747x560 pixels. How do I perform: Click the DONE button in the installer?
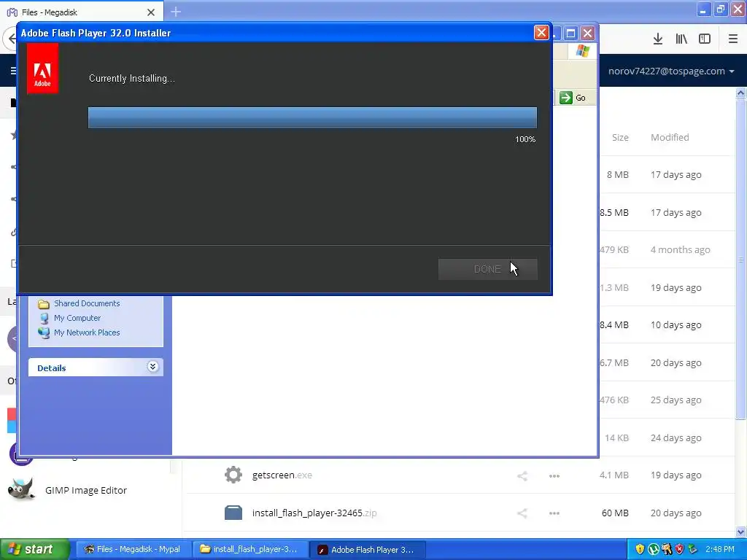coord(487,269)
